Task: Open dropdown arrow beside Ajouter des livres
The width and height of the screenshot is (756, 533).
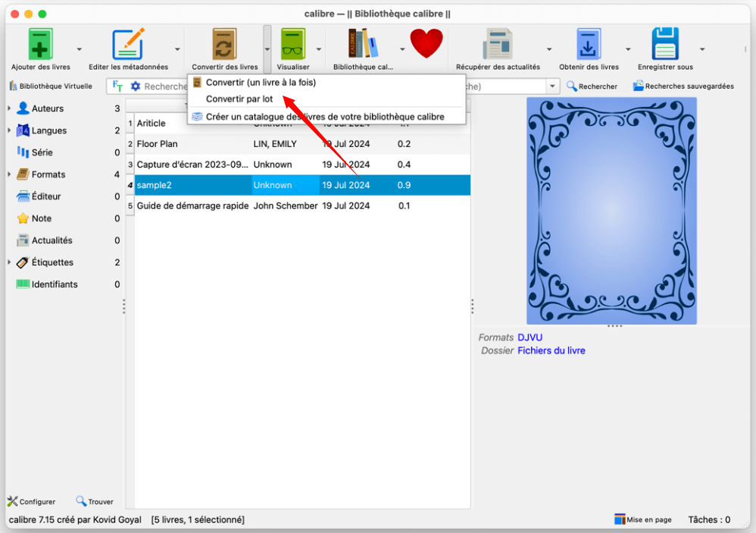Action: pyautogui.click(x=79, y=49)
